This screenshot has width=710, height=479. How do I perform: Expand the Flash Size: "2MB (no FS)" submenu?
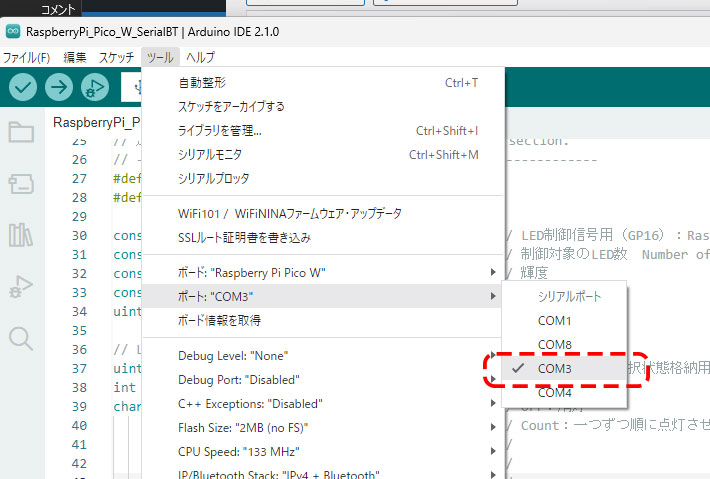click(322, 428)
